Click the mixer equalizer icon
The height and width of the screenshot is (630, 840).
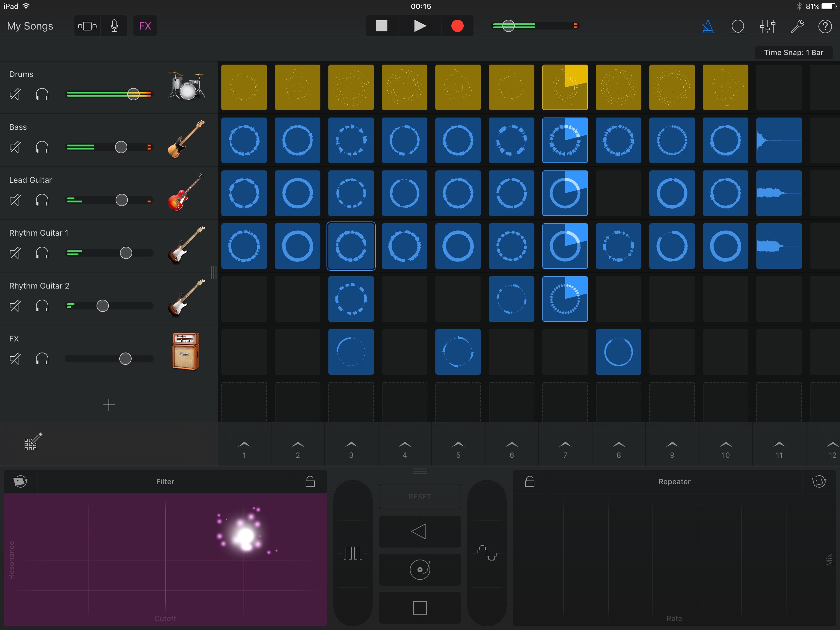[767, 25]
